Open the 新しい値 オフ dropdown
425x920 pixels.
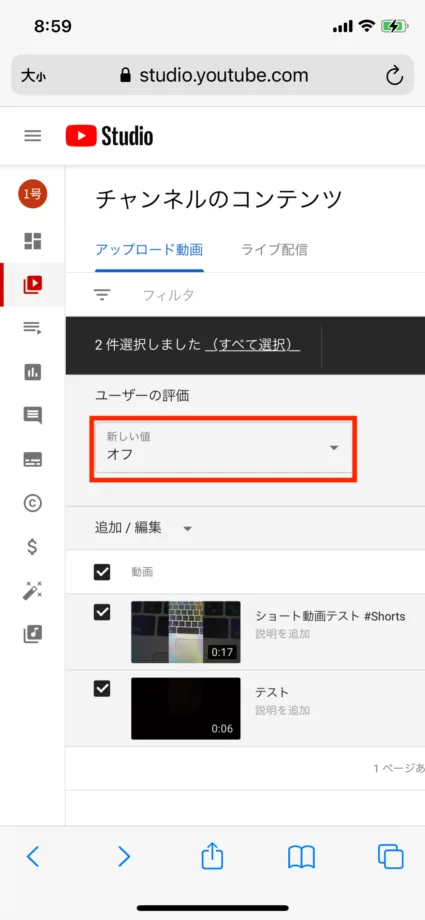click(x=222, y=446)
